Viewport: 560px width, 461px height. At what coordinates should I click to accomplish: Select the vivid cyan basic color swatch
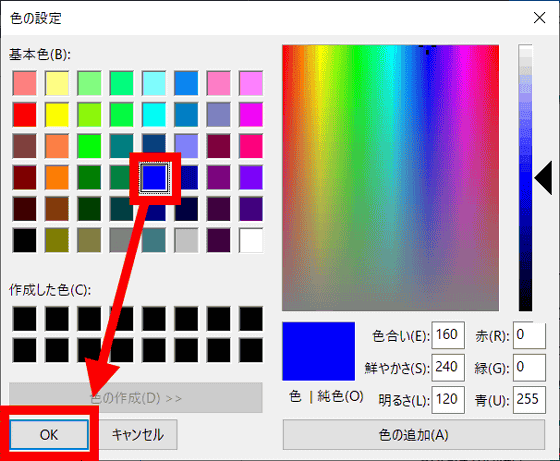tap(154, 115)
